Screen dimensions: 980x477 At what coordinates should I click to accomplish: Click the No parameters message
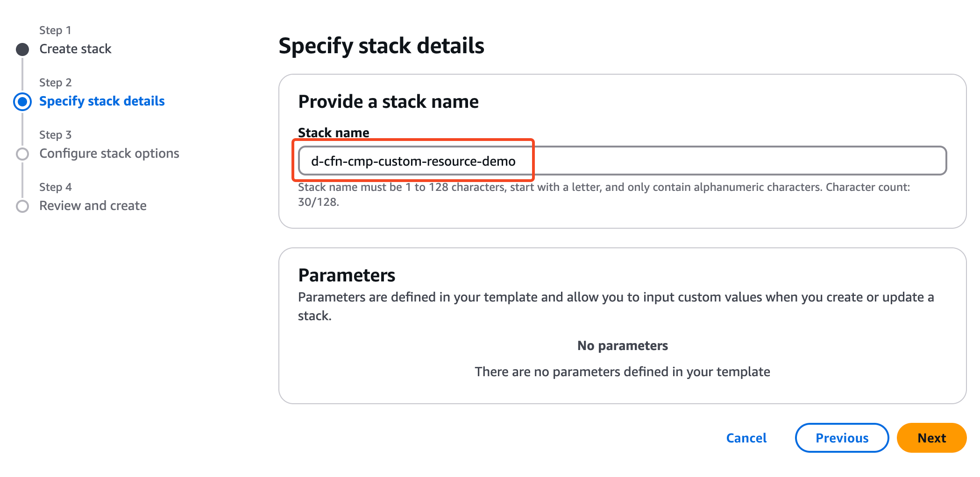click(x=622, y=346)
